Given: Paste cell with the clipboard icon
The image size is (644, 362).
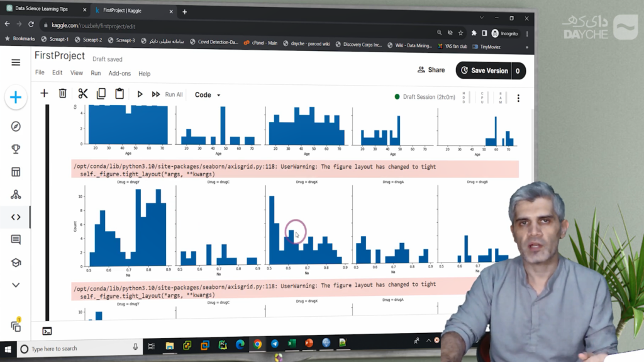Looking at the screenshot, I should coord(119,94).
